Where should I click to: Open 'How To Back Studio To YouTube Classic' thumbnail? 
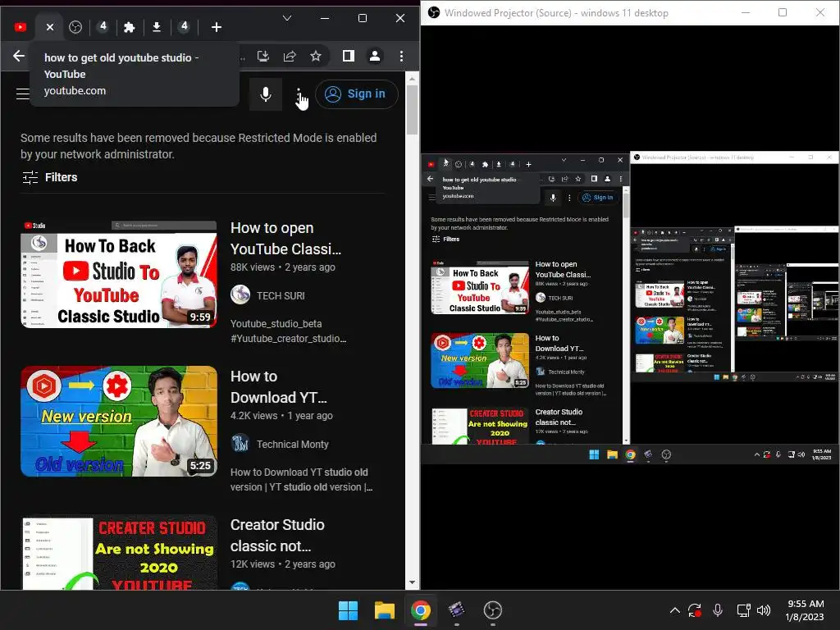119,273
